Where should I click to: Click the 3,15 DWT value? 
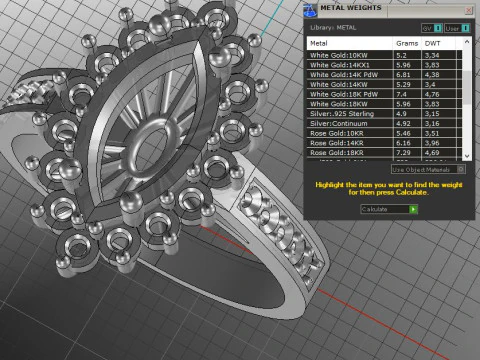pos(432,114)
